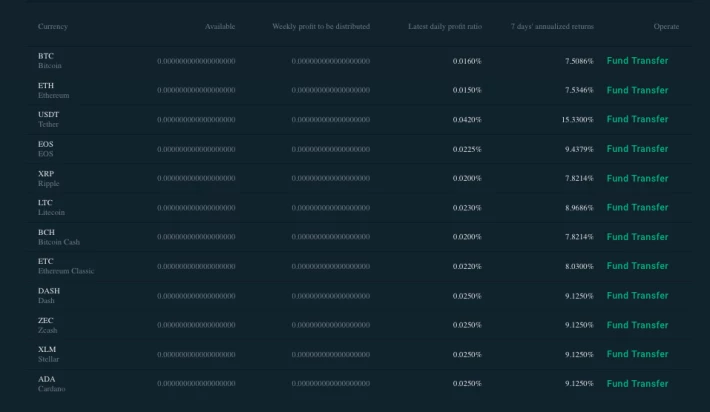
Task: Click Fund Transfer for EOS
Action: coord(637,149)
